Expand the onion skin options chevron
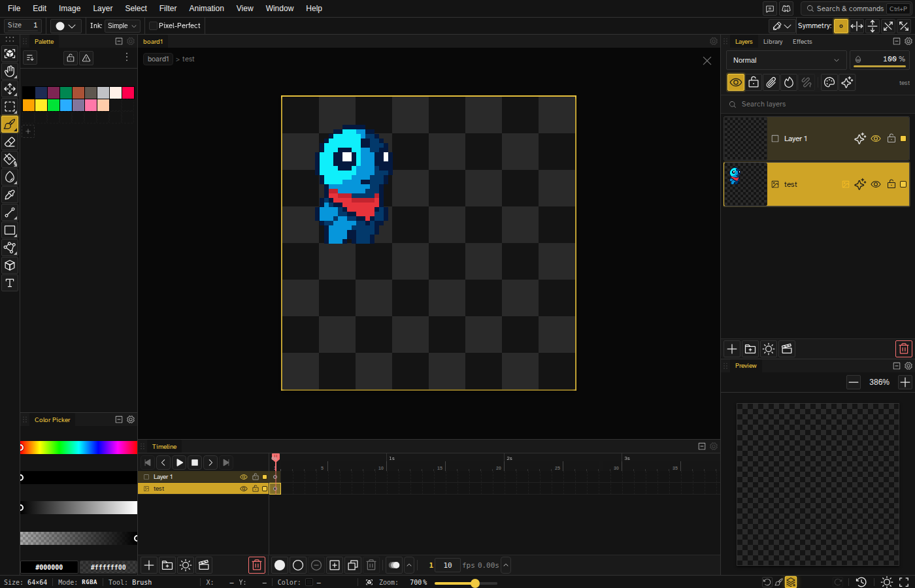 click(x=409, y=565)
